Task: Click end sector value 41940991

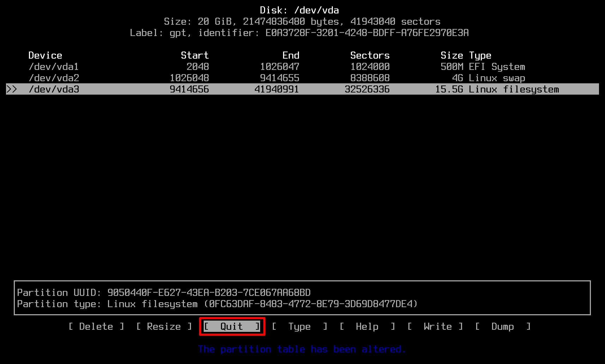Action: [x=277, y=89]
